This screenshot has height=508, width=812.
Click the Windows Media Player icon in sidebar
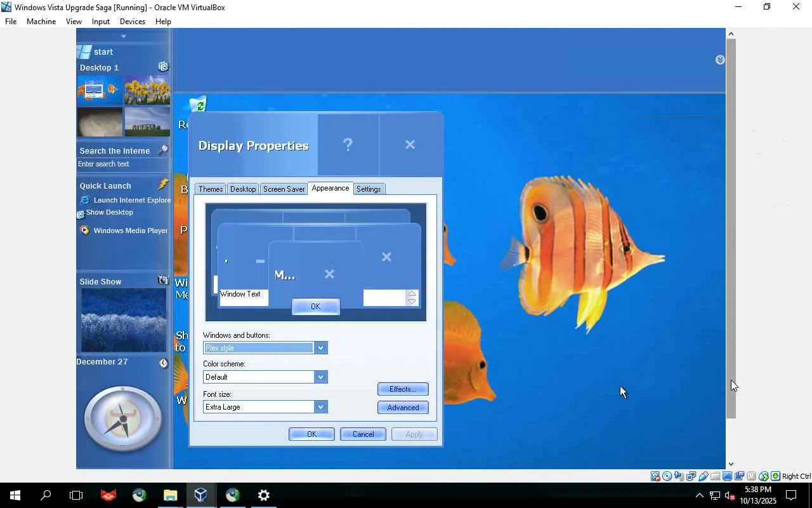tap(85, 231)
